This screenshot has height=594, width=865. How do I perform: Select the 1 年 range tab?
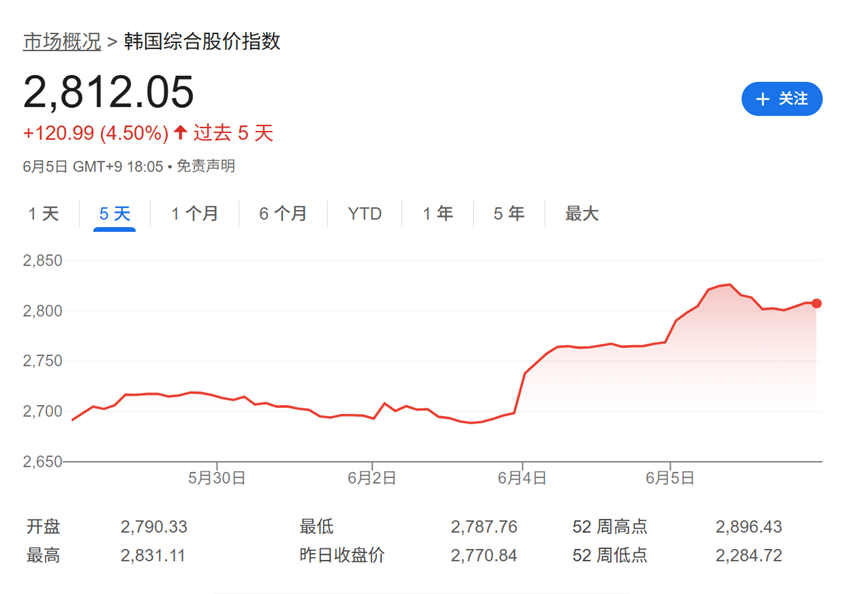pos(438,213)
